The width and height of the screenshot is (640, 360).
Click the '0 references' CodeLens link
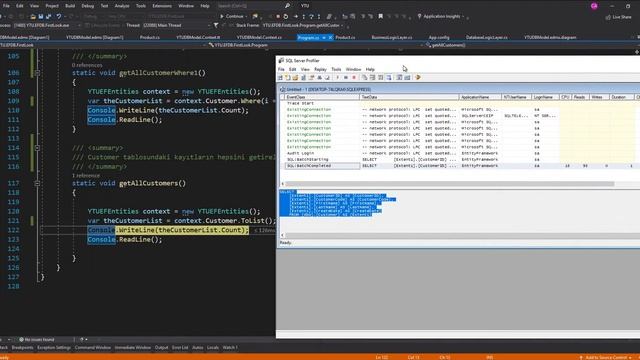(x=87, y=65)
